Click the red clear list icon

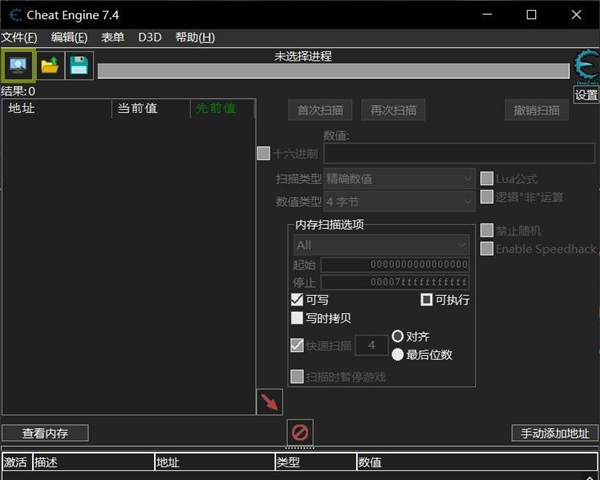click(x=300, y=432)
